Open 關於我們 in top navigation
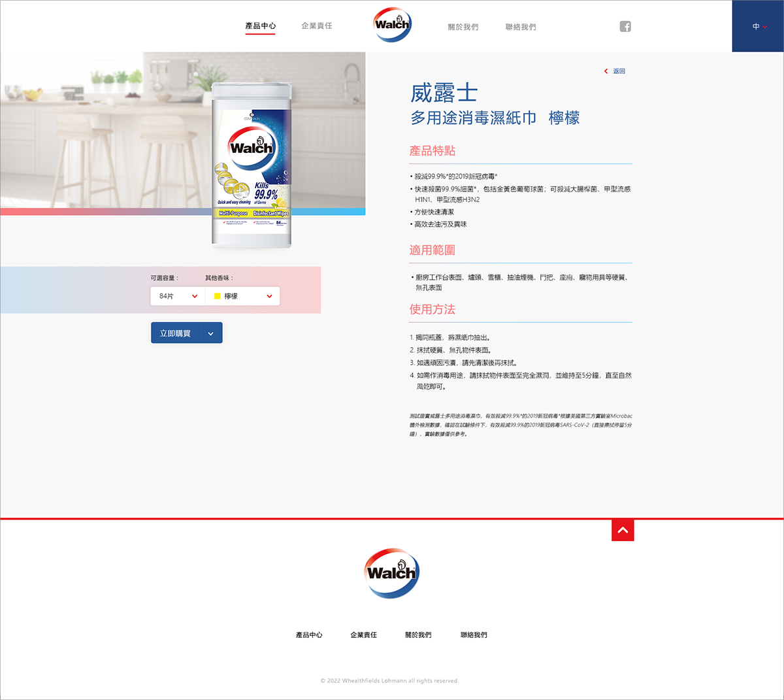The image size is (784, 700). coord(463,27)
